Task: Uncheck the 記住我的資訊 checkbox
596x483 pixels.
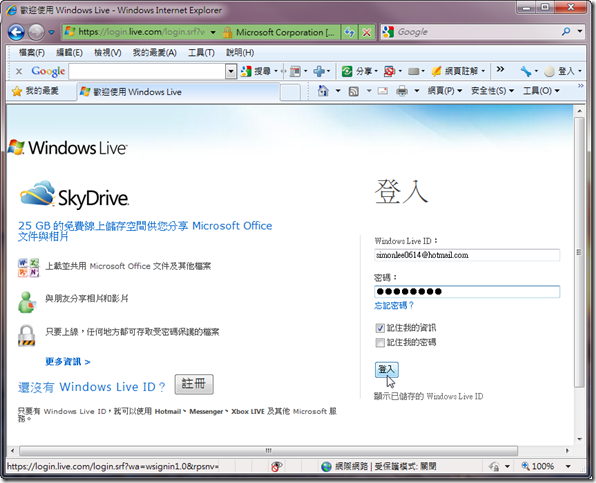Action: click(380, 328)
